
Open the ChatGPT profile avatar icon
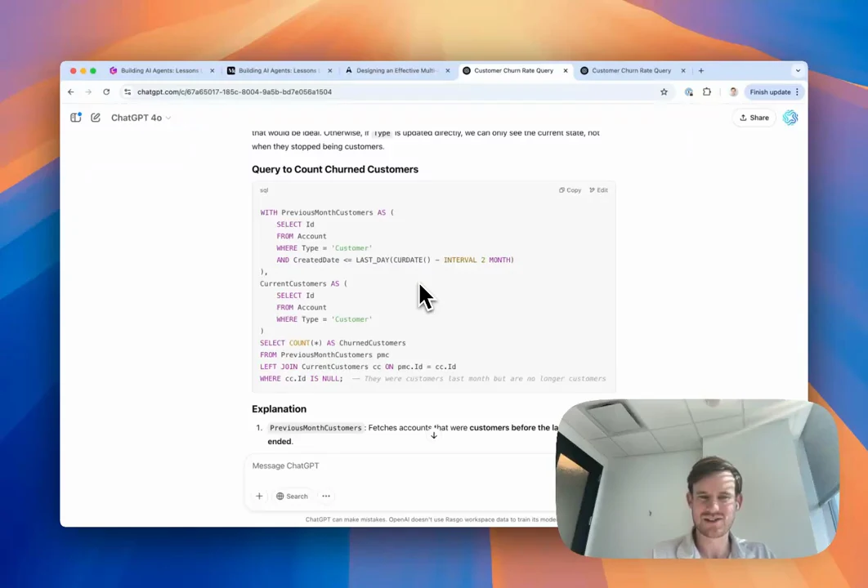pos(790,118)
